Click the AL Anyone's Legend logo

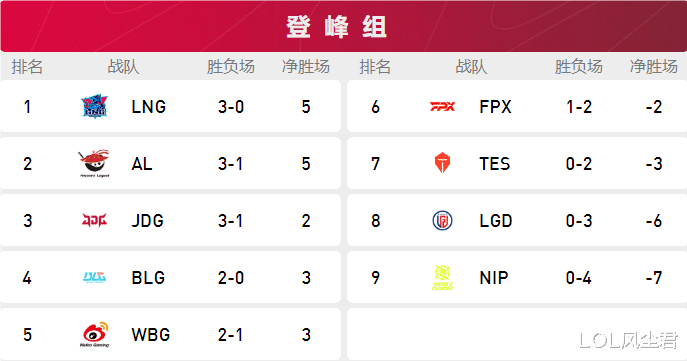(94, 163)
